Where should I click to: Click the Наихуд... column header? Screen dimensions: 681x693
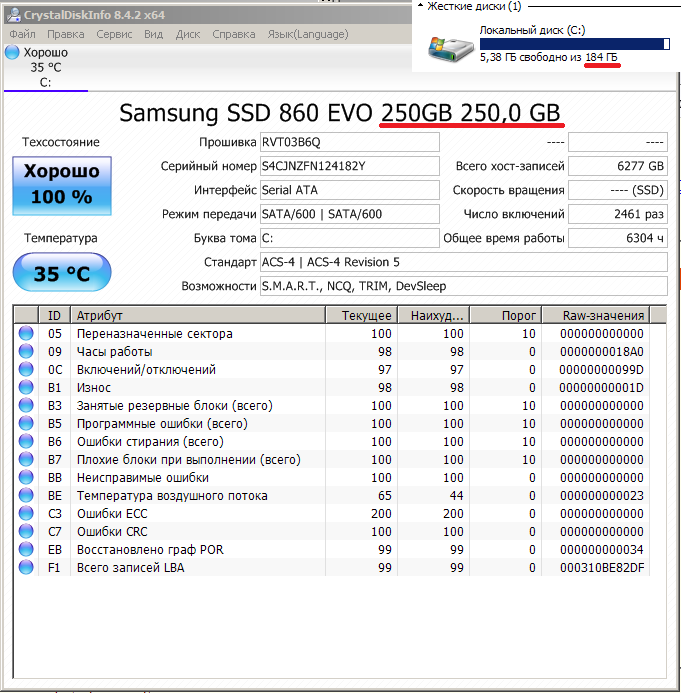[x=434, y=316]
